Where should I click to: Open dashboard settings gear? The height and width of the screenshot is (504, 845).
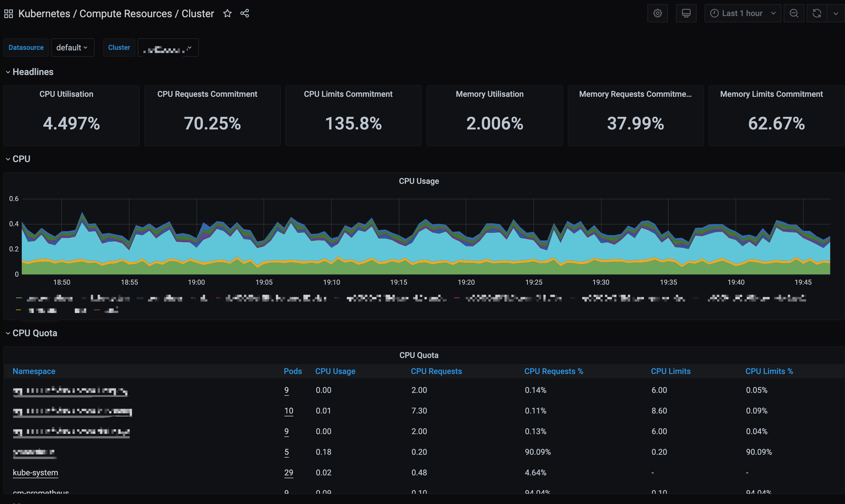click(657, 13)
